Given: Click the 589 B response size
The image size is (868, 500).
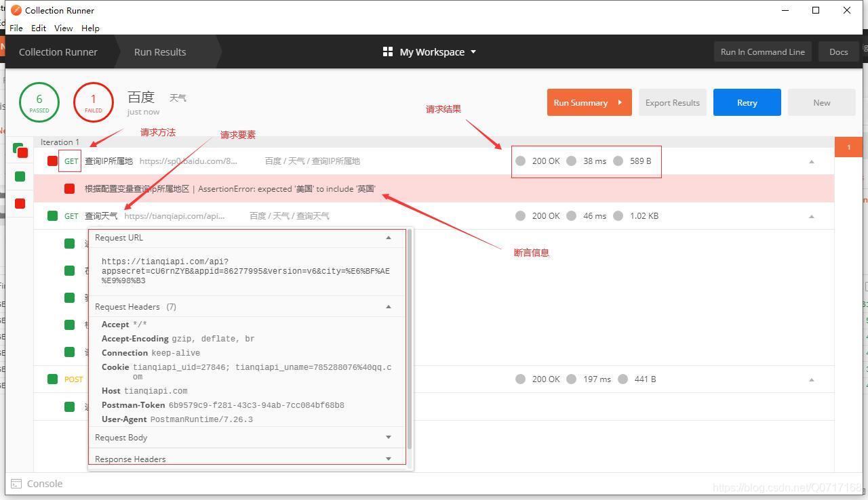Looking at the screenshot, I should pos(640,161).
